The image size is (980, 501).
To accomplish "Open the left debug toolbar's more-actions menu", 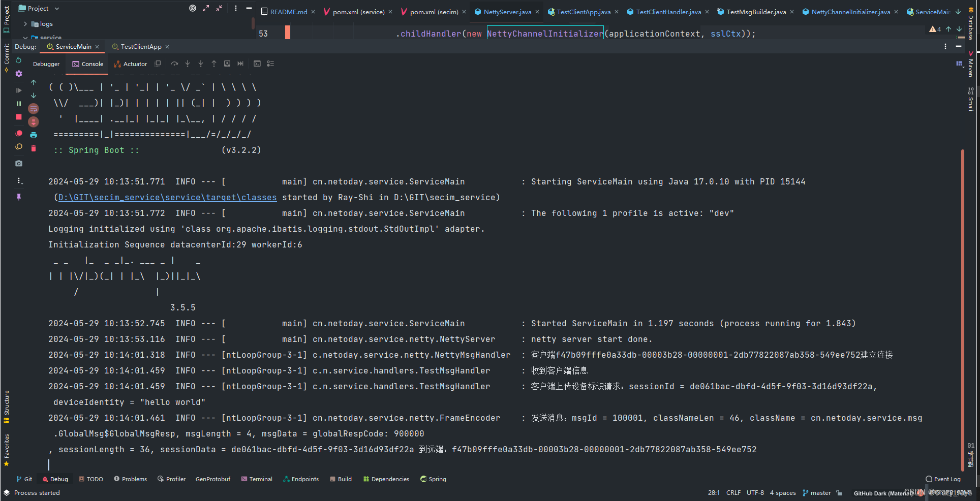I will coord(19,181).
